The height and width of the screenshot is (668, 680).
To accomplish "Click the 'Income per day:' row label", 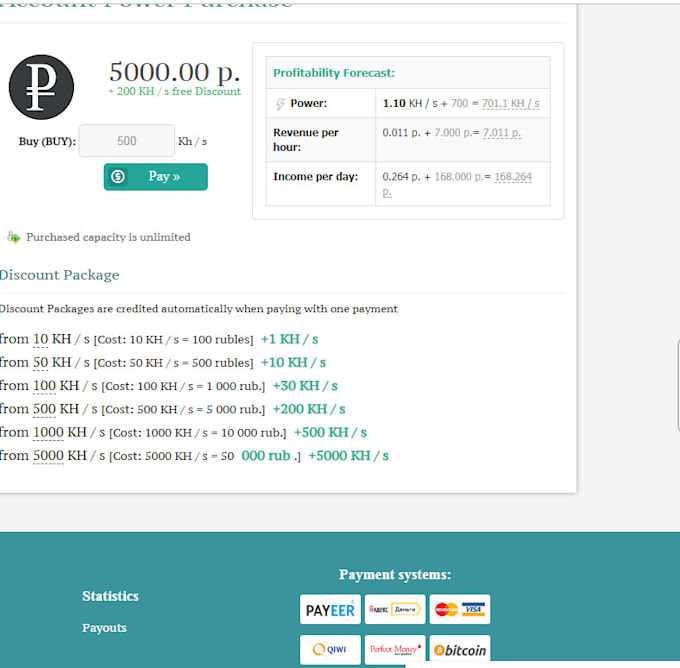I will 316,177.
